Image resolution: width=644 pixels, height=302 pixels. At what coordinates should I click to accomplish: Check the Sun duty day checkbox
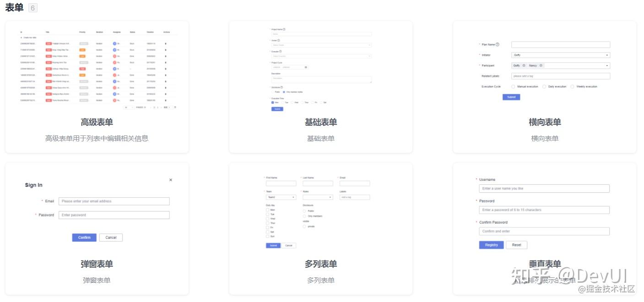click(268, 236)
